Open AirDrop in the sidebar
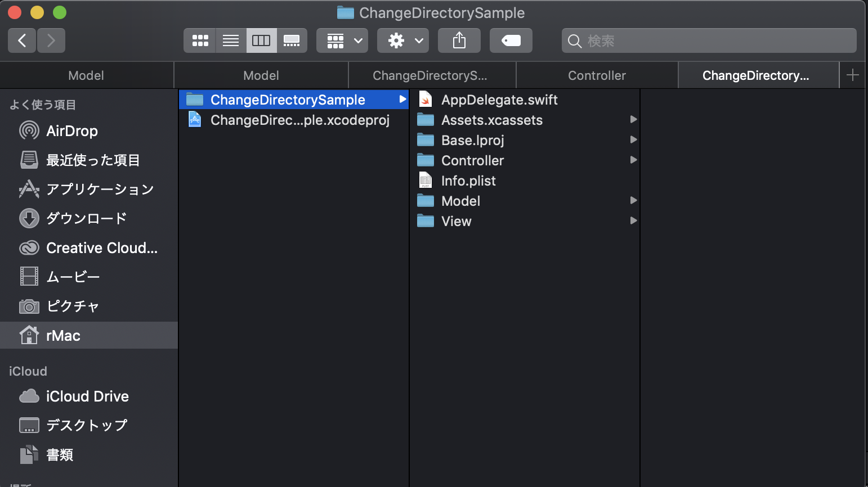The image size is (868, 487). click(x=71, y=131)
